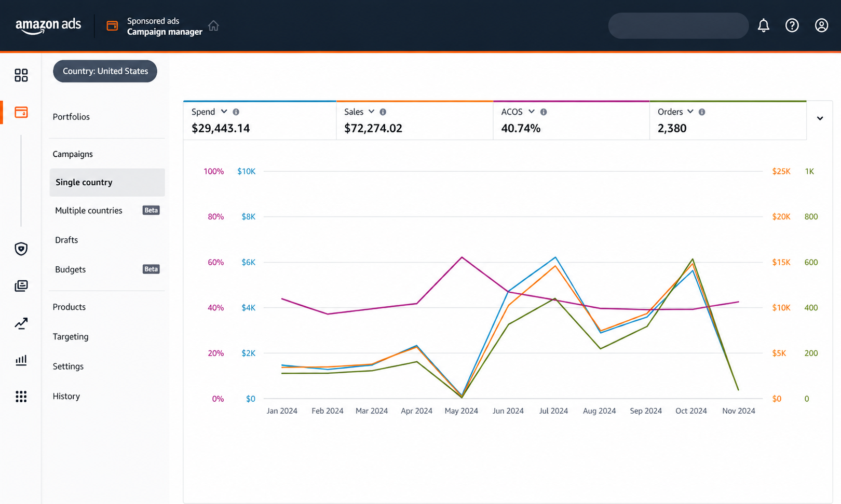Click the Beta badge beside Budgets

coord(151,269)
